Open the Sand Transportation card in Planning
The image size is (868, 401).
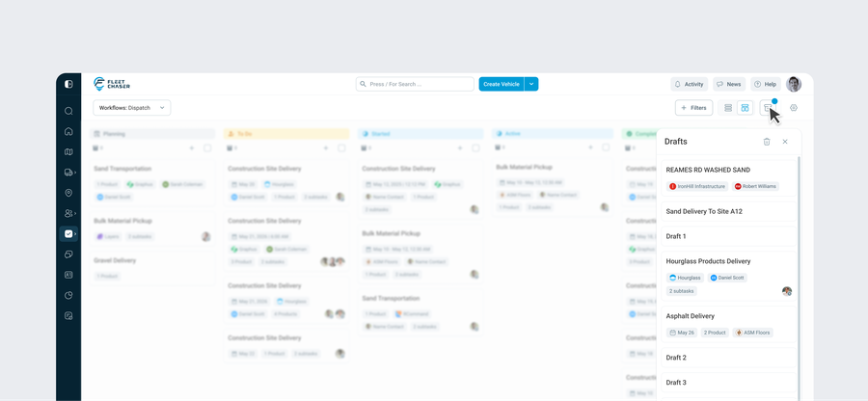(152, 183)
